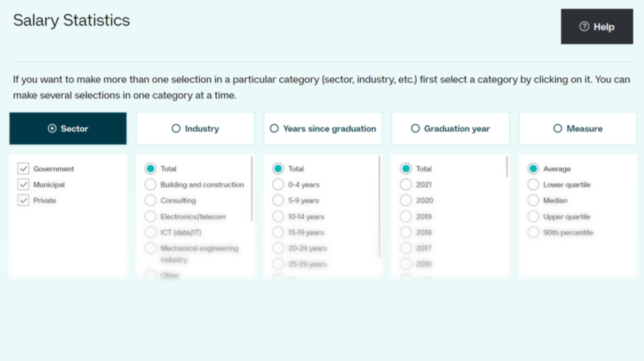Uncheck the Private sector checkbox

[24, 200]
